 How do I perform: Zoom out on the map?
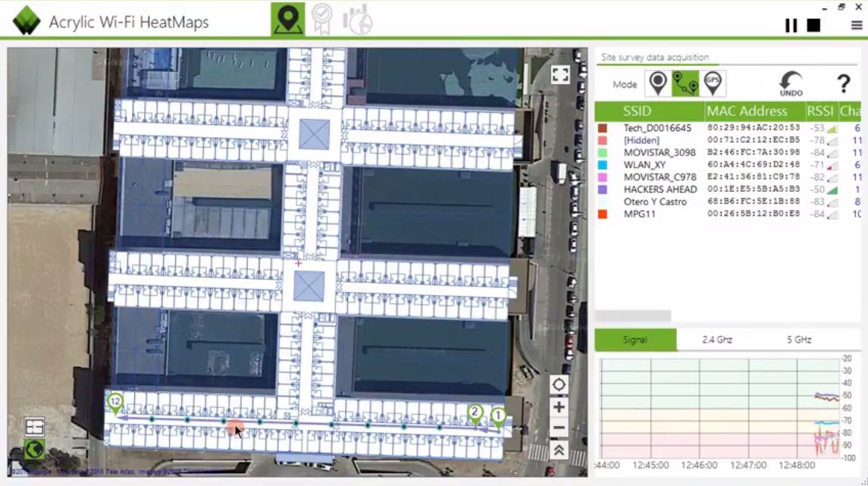(x=559, y=428)
